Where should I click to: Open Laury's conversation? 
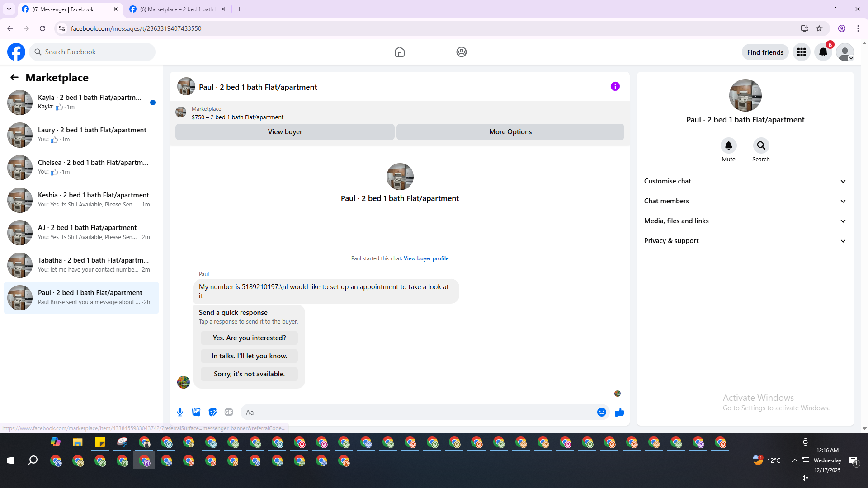pyautogui.click(x=81, y=135)
